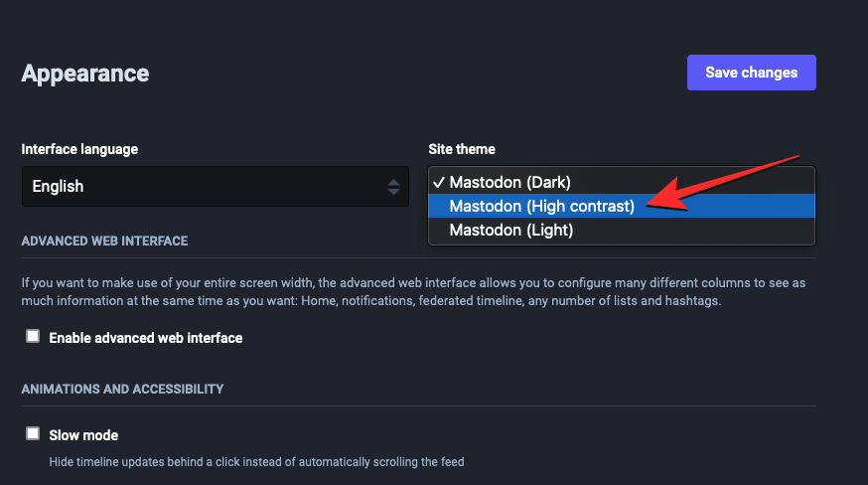
Task: Choose Mastodon (High contrast) from the list
Action: [541, 206]
